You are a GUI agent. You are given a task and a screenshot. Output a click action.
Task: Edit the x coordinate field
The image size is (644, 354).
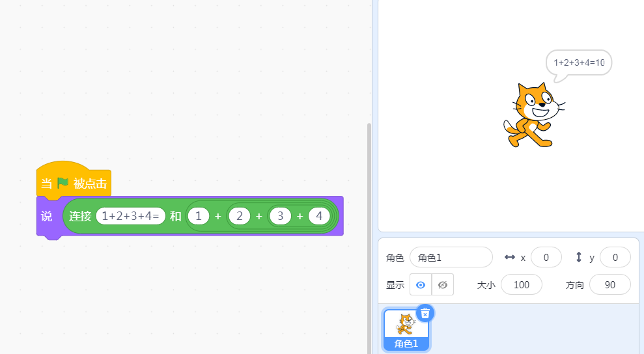[x=546, y=258]
